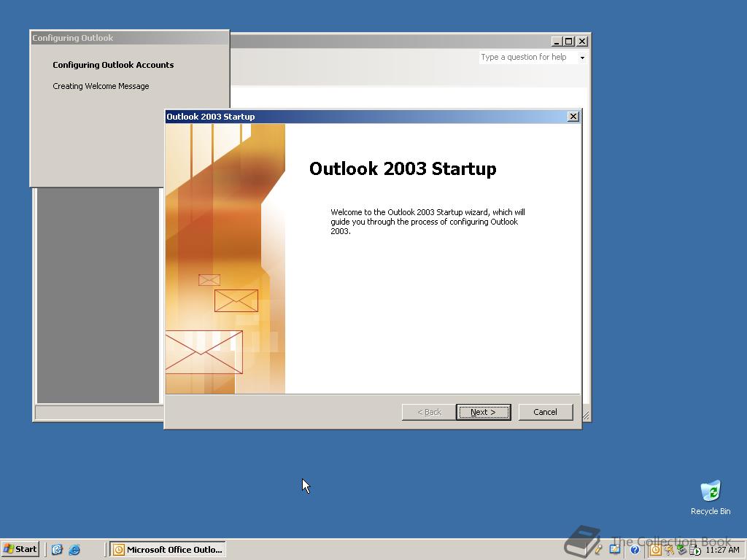Close the Outlook 2003 Startup dialog
This screenshot has width=747, height=560.
point(573,116)
